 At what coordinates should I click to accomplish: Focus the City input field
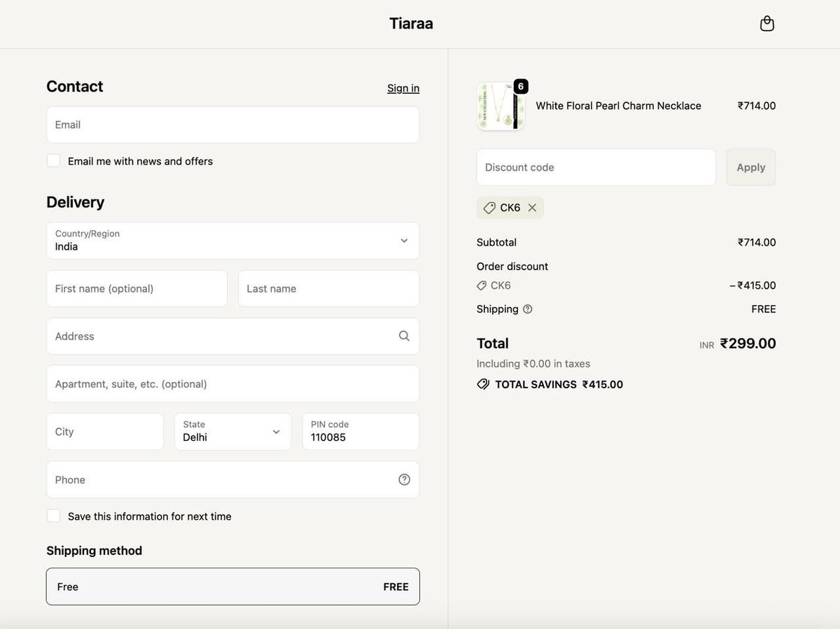(105, 432)
